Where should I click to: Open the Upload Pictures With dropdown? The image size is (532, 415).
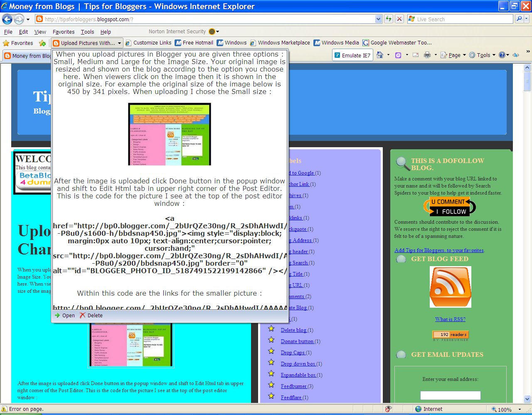click(118, 43)
